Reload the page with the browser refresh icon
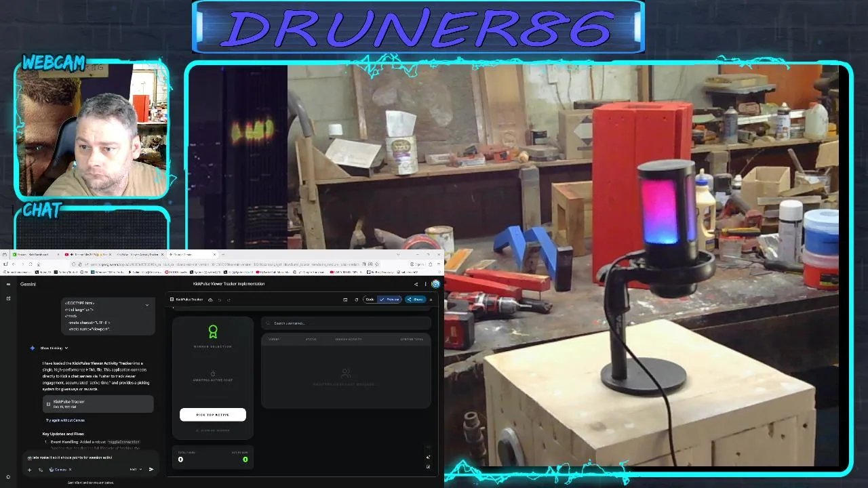The height and width of the screenshot is (488, 868). pyautogui.click(x=31, y=264)
